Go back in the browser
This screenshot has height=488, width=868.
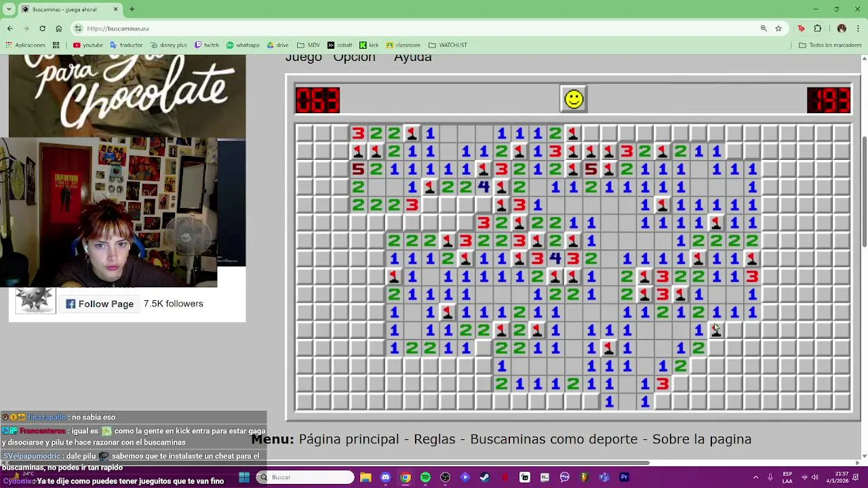(x=9, y=28)
